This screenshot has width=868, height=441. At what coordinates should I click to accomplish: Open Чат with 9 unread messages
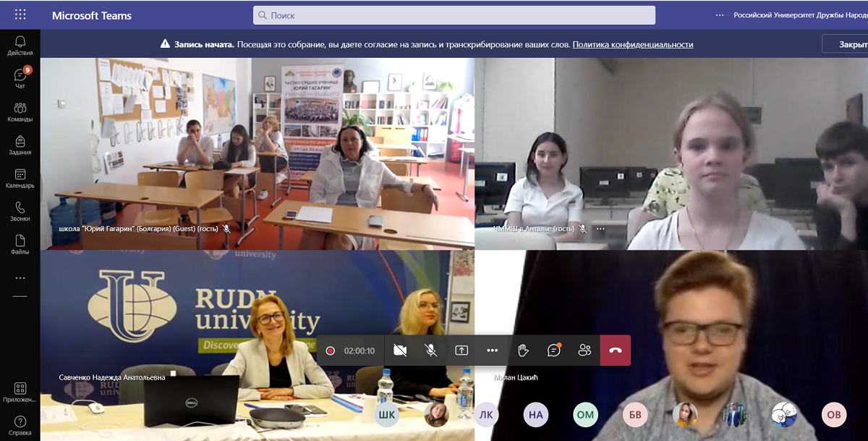[x=20, y=79]
